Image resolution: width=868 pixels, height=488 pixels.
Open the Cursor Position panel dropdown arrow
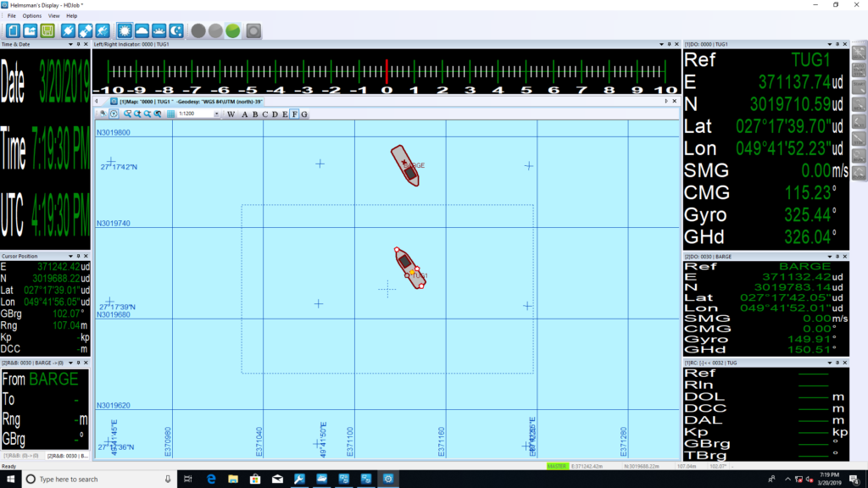73,255
